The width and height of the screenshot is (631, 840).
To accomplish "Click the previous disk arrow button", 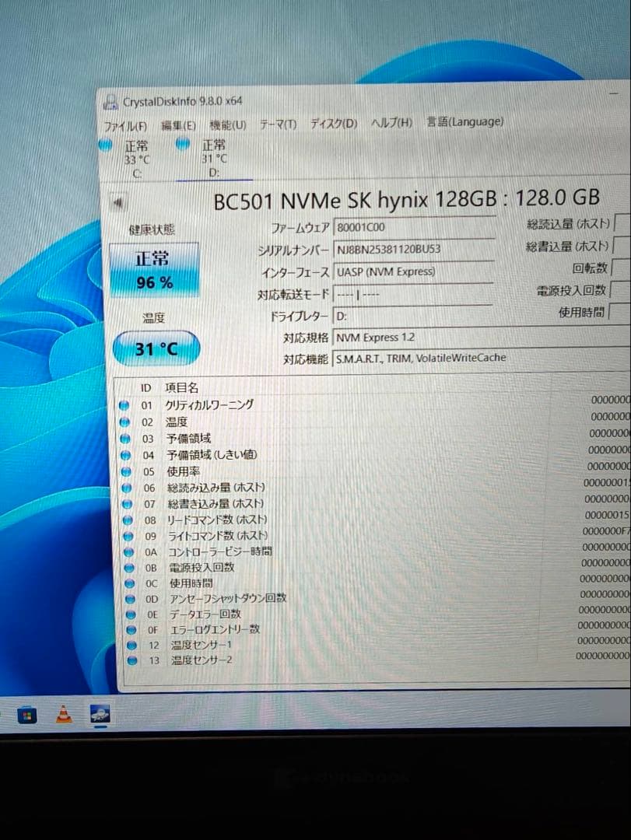I will pyautogui.click(x=118, y=202).
